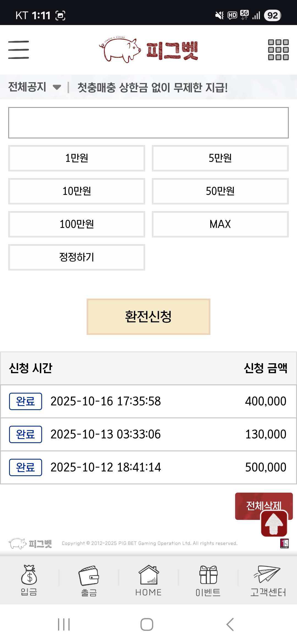
Task: Submit with the 환전신청 button
Action: tap(148, 317)
